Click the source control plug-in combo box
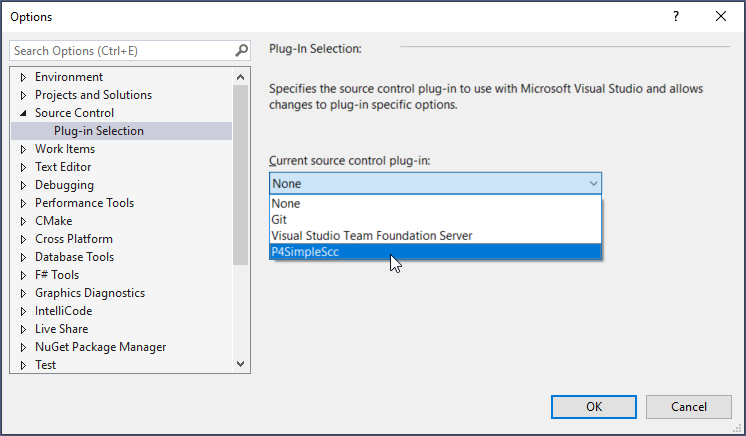Screen dimensions: 746x436 [x=435, y=183]
